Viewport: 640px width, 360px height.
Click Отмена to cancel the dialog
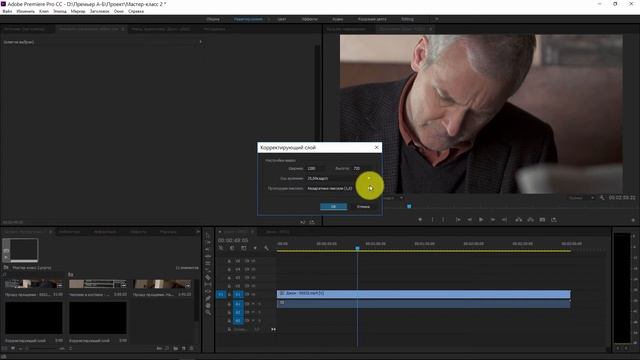363,207
